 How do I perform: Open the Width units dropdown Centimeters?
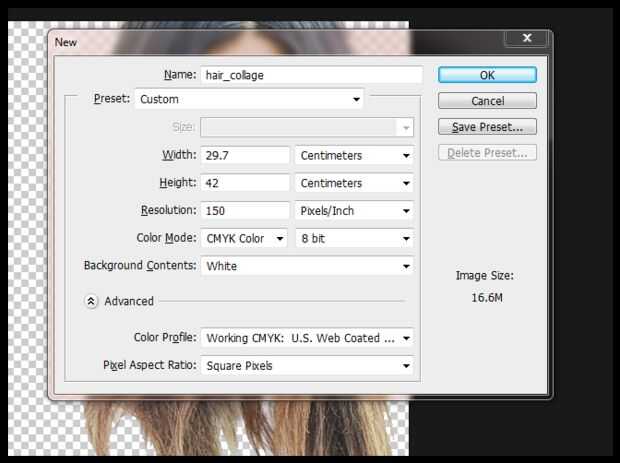[x=354, y=155]
